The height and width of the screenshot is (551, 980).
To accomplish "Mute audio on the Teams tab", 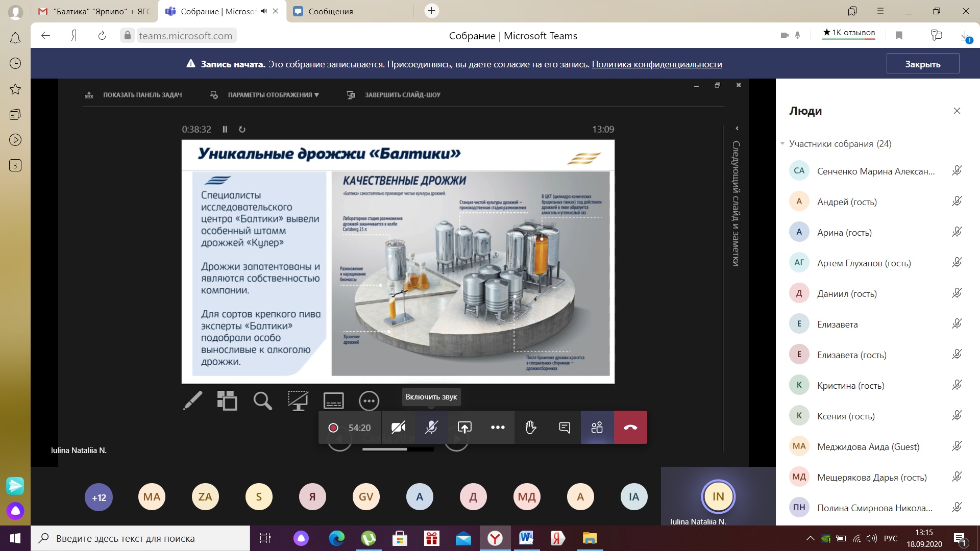I will [x=264, y=11].
